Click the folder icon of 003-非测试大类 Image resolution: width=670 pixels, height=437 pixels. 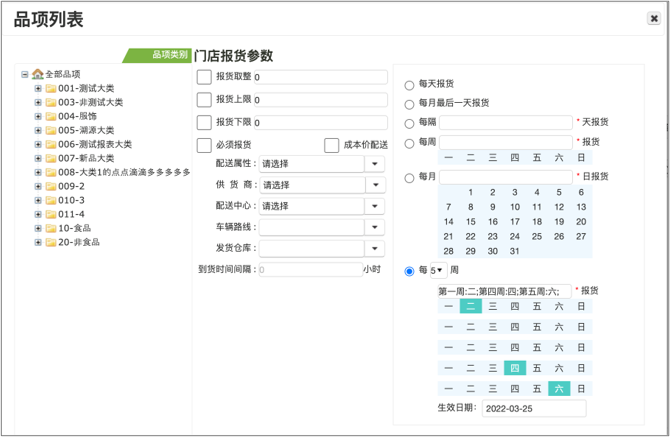point(51,103)
